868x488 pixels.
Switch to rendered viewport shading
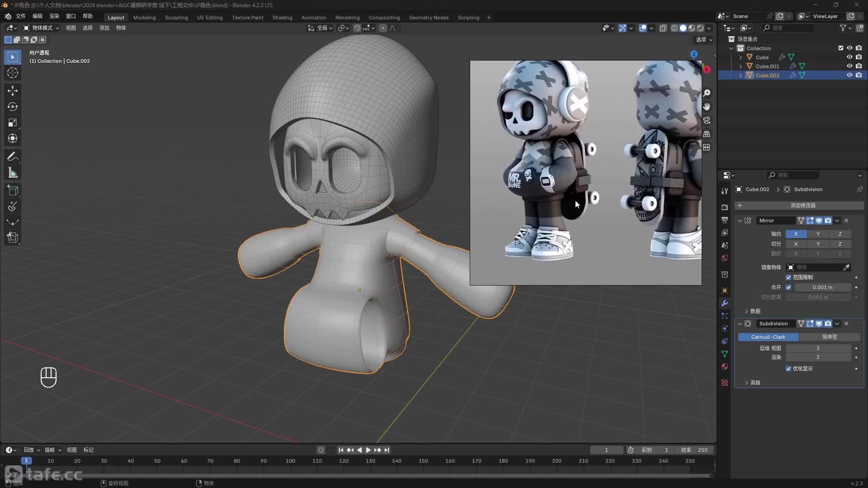(700, 28)
